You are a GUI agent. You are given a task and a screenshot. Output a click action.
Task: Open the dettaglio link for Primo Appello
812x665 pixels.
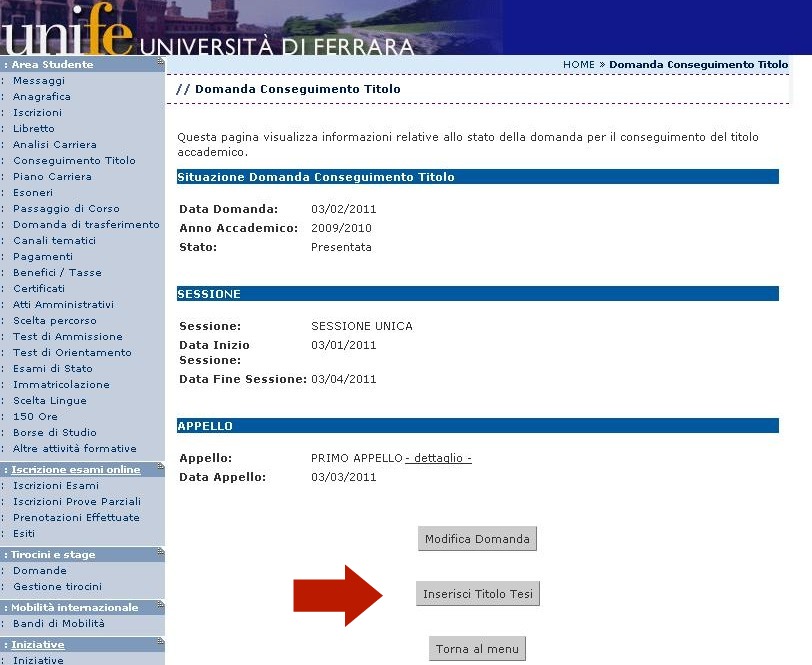tap(439, 458)
